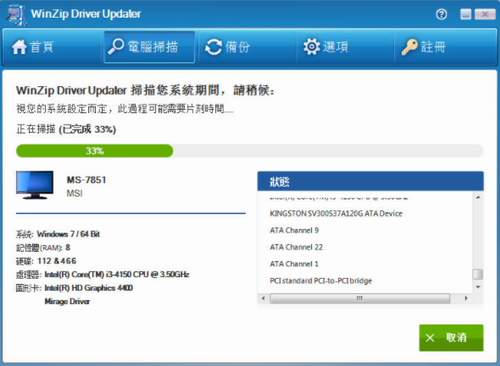The image size is (500, 366).
Task: Click the backup refresh arrows icon
Action: point(213,47)
